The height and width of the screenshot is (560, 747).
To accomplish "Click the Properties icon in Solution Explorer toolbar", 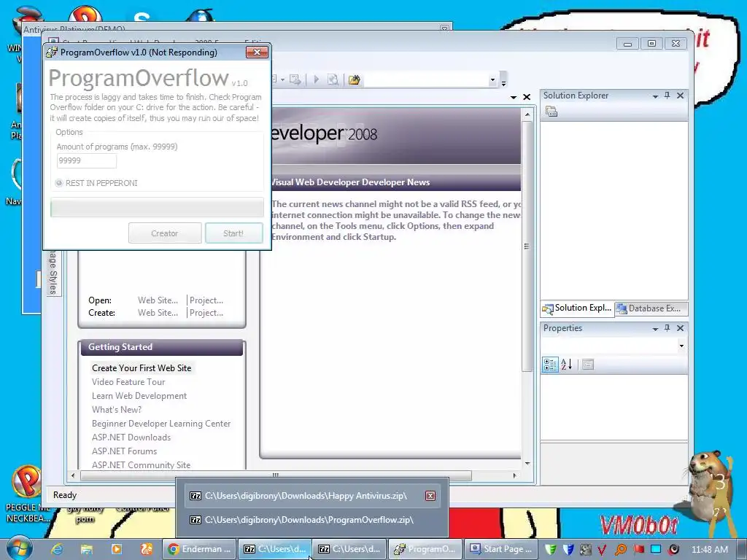I will pos(551,112).
